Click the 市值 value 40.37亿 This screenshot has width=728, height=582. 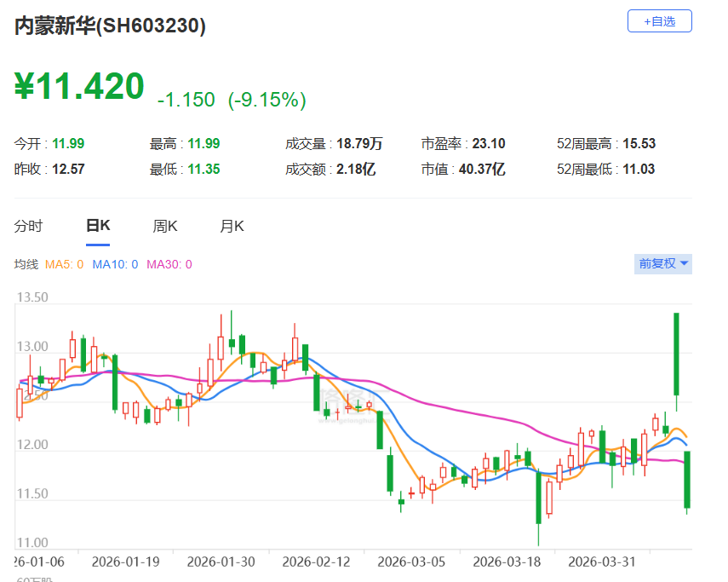484,170
